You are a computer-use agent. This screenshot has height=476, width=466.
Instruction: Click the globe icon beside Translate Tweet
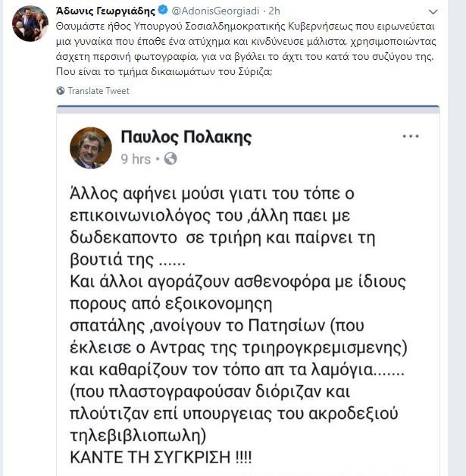tap(60, 91)
